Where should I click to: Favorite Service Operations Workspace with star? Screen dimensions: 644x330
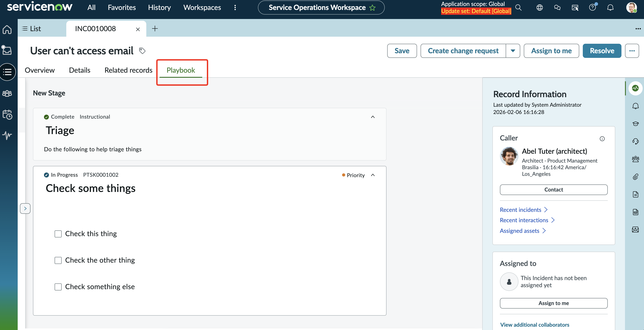click(x=373, y=8)
